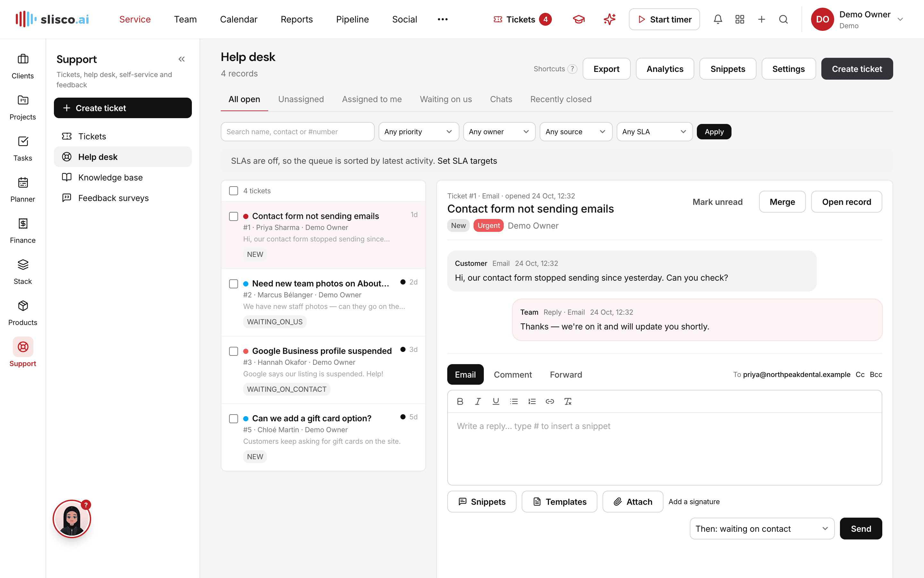Check the 'Need new team photos' ticket

tap(234, 284)
